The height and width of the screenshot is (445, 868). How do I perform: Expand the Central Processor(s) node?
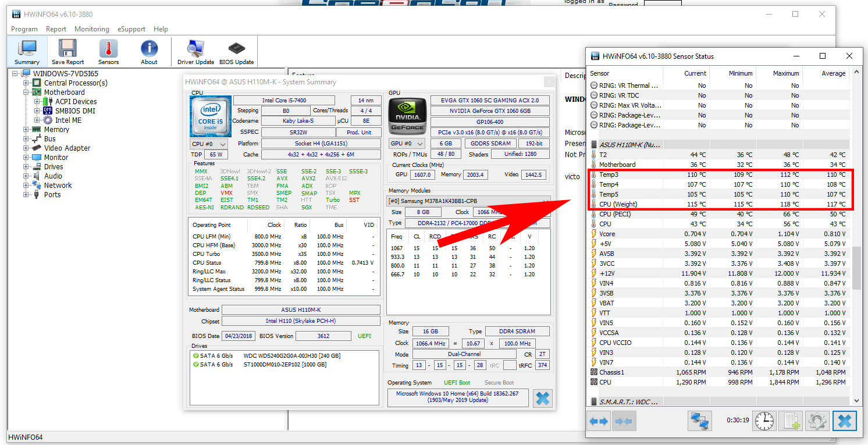(x=26, y=83)
